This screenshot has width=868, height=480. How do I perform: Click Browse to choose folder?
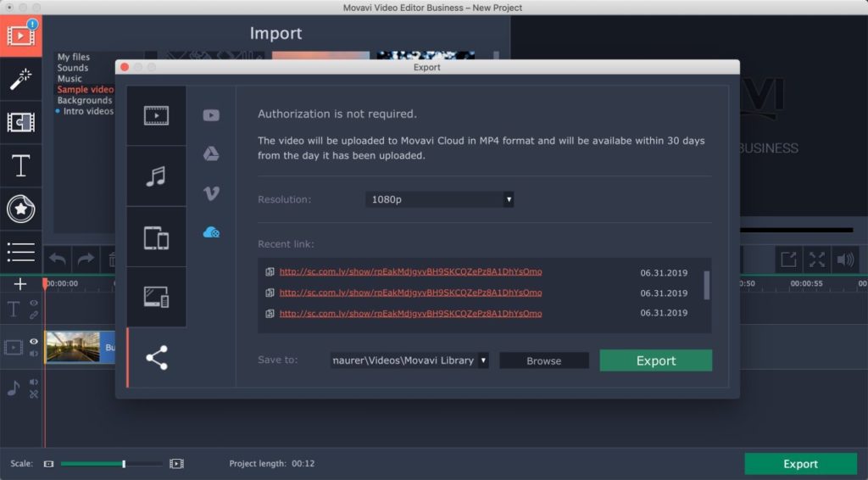[543, 361]
